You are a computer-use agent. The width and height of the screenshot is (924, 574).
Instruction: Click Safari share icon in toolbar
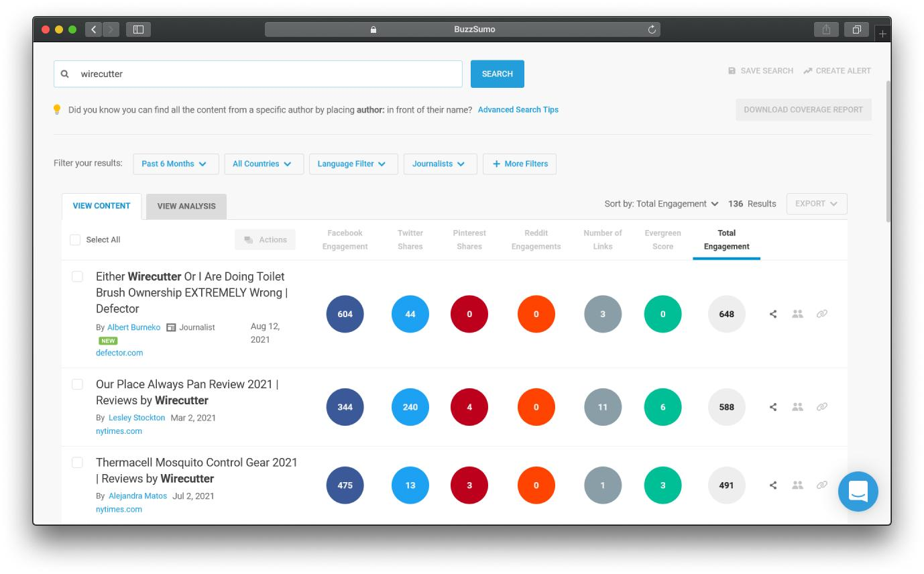(x=826, y=30)
